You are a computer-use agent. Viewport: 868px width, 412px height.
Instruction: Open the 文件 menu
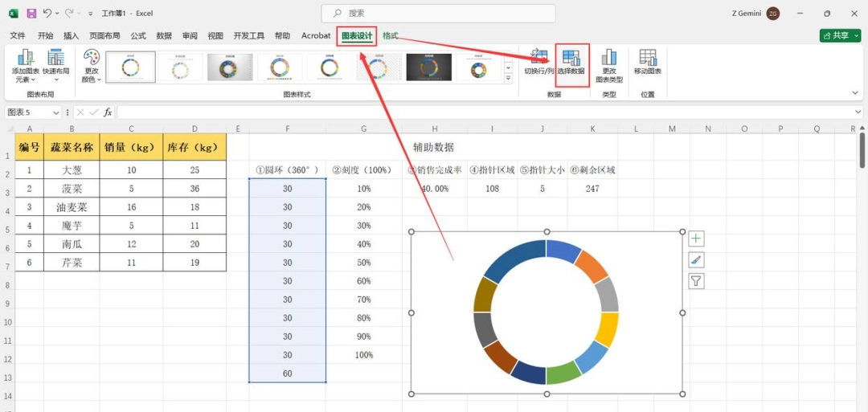[x=18, y=35]
